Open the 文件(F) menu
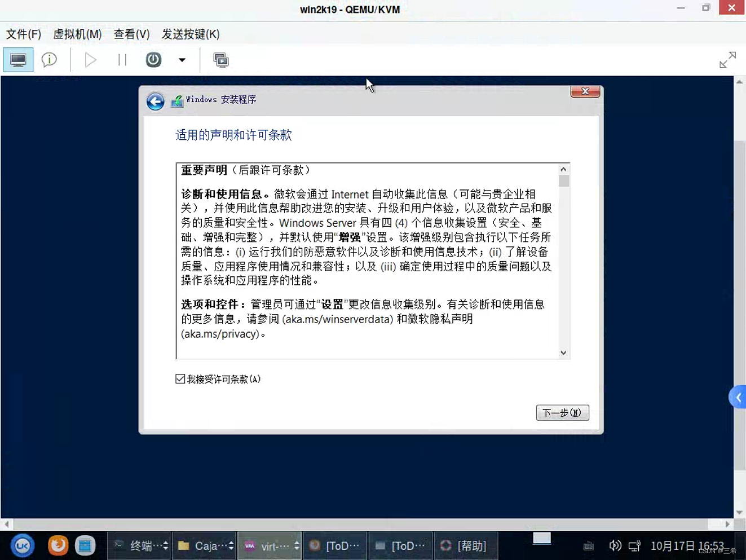The width and height of the screenshot is (746, 560). click(24, 34)
